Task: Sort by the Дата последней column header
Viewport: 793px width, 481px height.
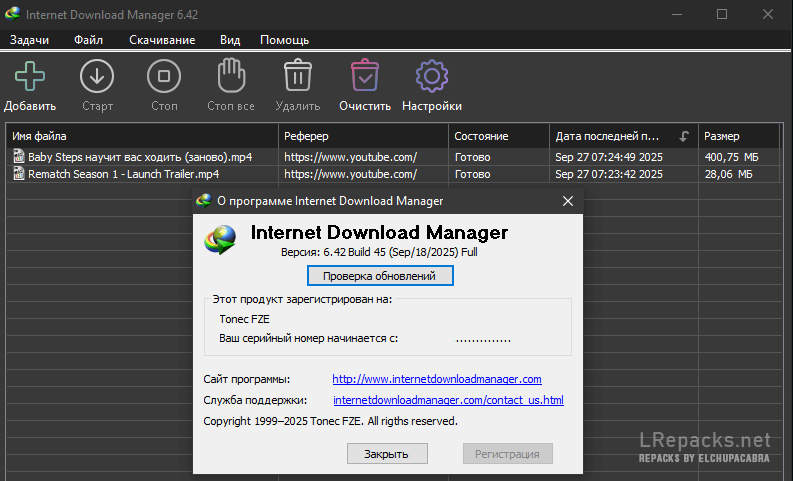Action: tap(608, 136)
